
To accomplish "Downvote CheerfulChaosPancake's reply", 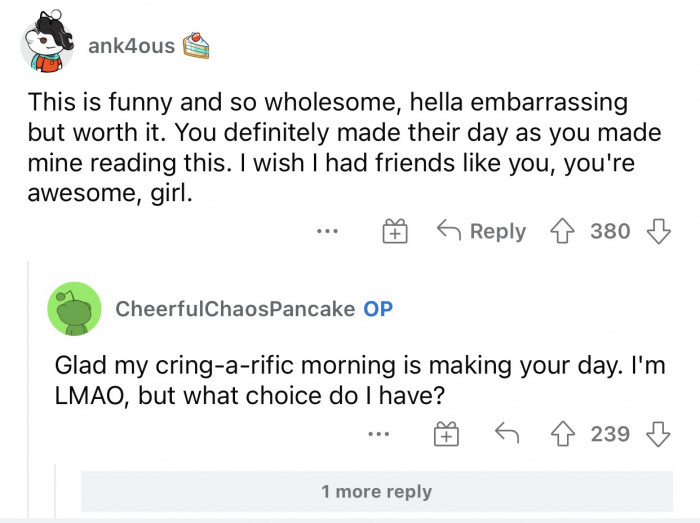I will [657, 433].
